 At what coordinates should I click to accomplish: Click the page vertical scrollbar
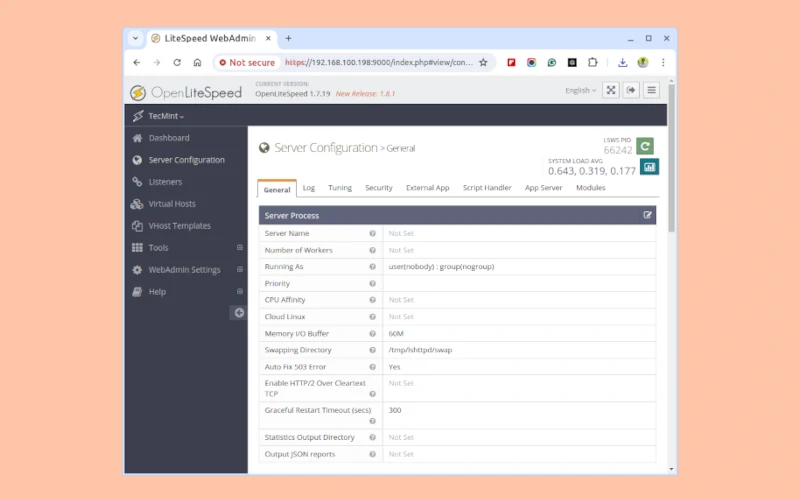pos(671,158)
